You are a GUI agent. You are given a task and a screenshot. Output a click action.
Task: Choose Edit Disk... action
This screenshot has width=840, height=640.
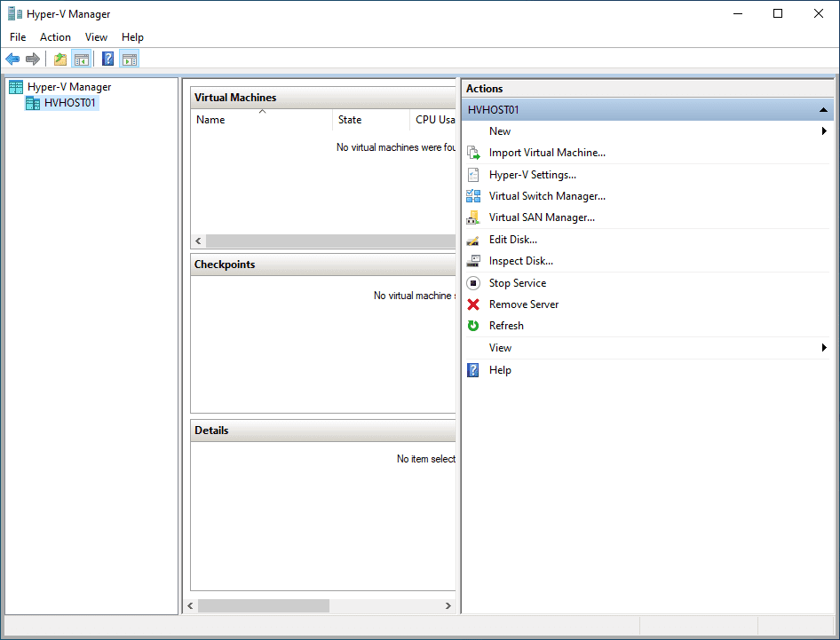pyautogui.click(x=512, y=240)
